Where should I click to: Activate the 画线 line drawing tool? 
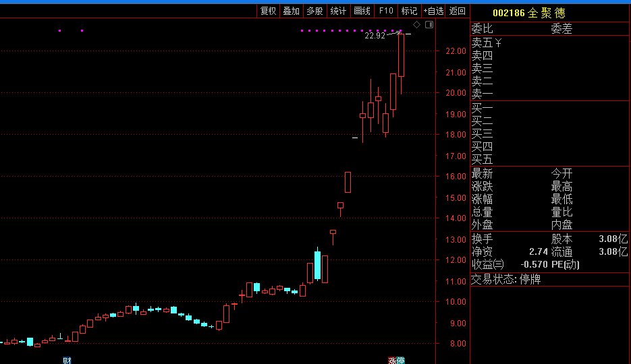(362, 11)
